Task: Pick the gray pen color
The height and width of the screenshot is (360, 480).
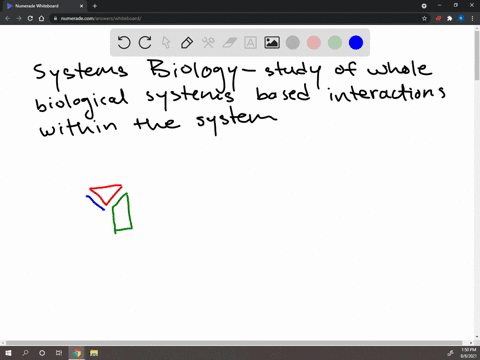Action: tap(293, 43)
